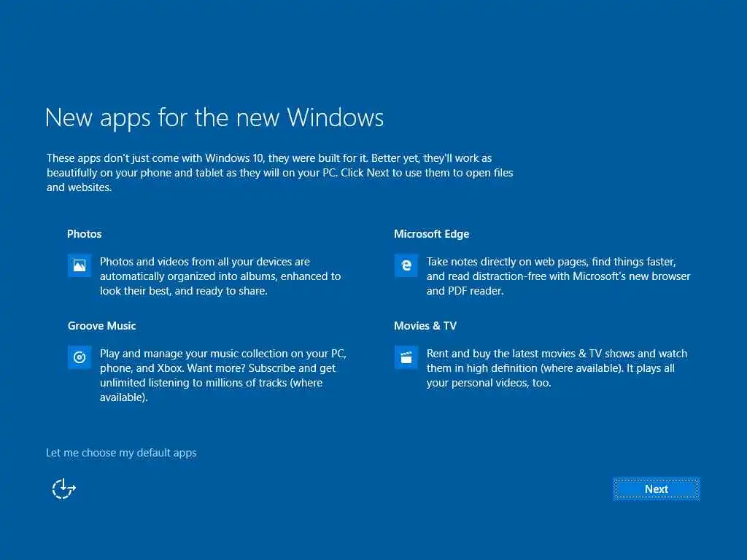This screenshot has width=747, height=560.
Task: Click the Photos description about organized albums
Action: tap(220, 276)
